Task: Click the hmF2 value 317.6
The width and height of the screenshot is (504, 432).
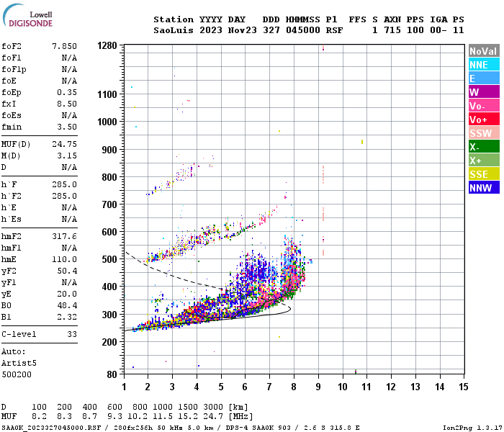Action: tap(64, 237)
